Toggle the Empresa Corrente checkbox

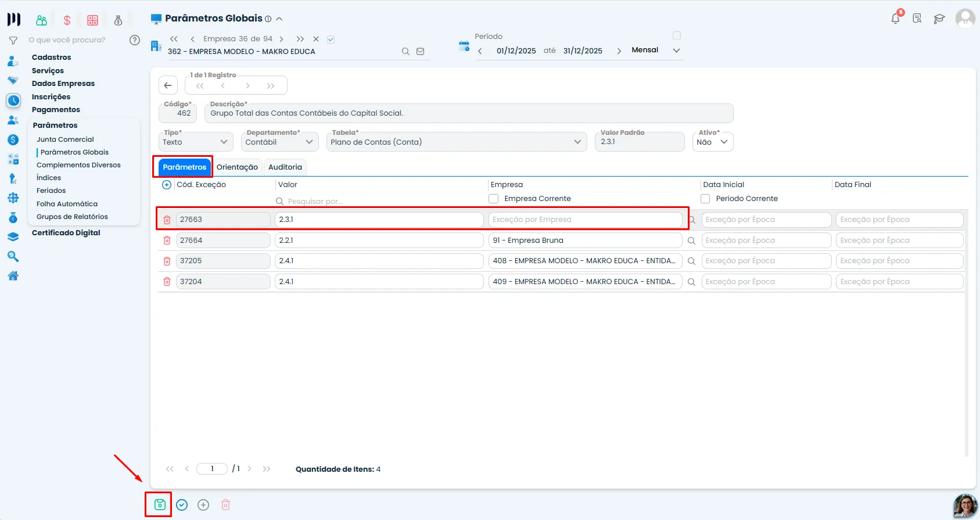coord(494,199)
